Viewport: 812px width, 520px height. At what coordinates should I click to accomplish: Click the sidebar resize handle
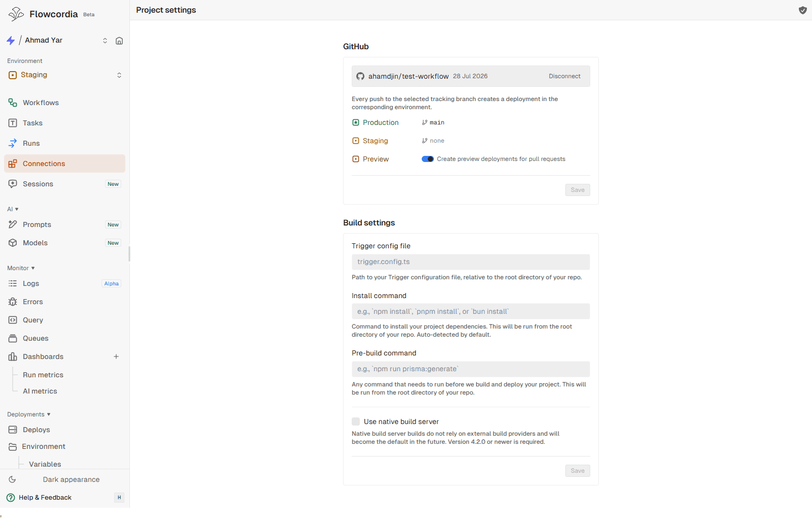(129, 254)
